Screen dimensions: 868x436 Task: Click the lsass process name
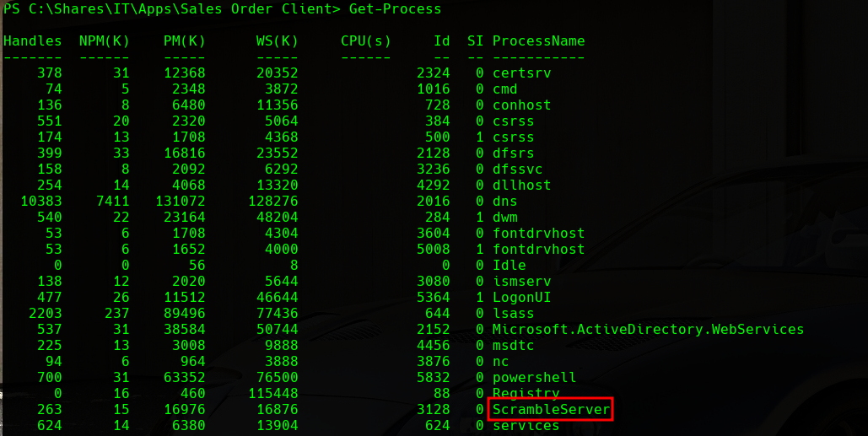click(513, 314)
